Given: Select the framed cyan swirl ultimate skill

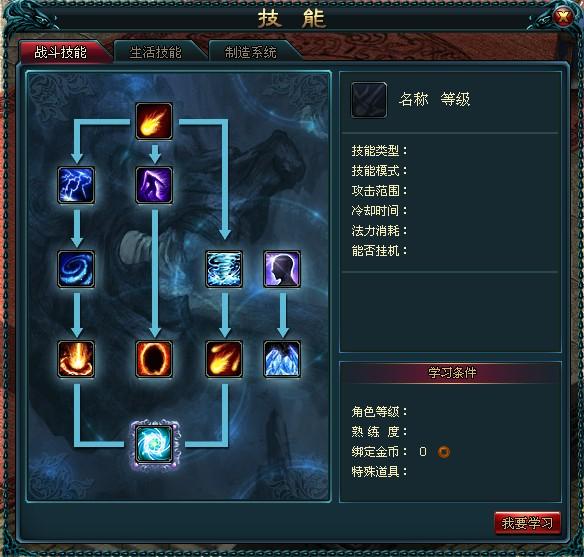Looking at the screenshot, I should 155,444.
